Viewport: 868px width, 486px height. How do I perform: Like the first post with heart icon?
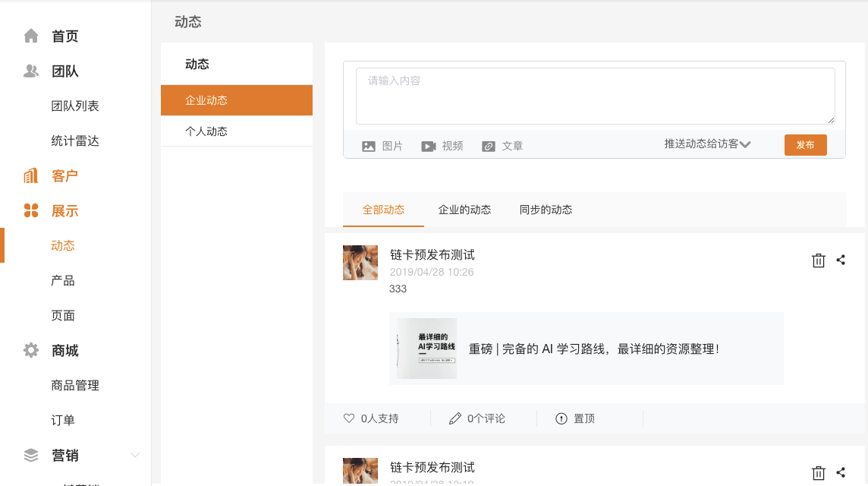click(x=349, y=418)
